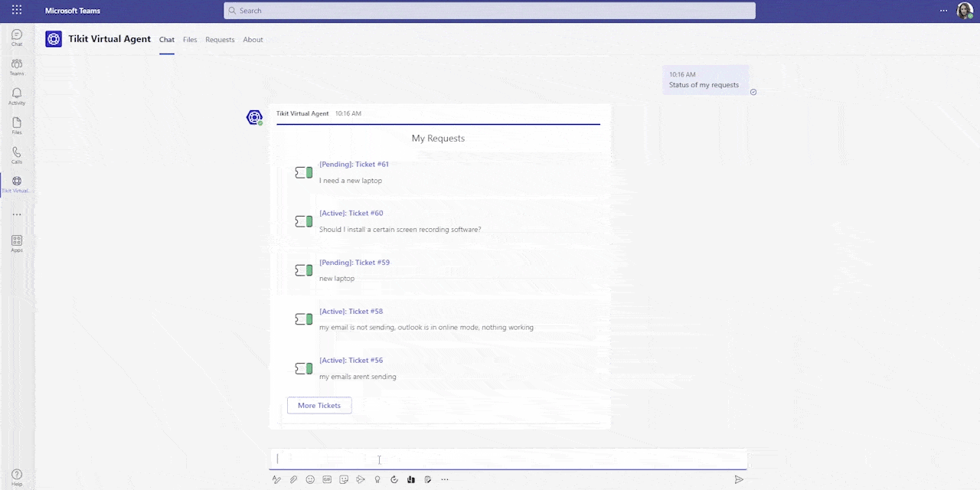The width and height of the screenshot is (980, 490).
Task: Select the Tikit Virtual Agent sidebar app
Action: coord(17,185)
